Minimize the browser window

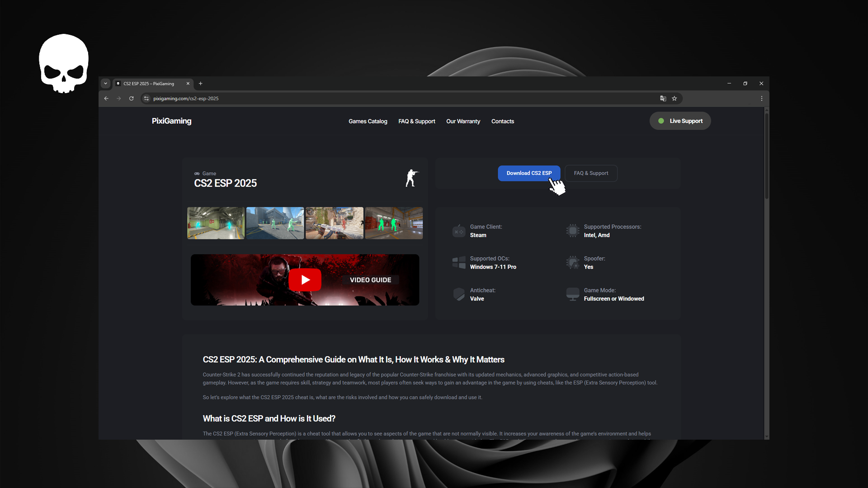[729, 84]
